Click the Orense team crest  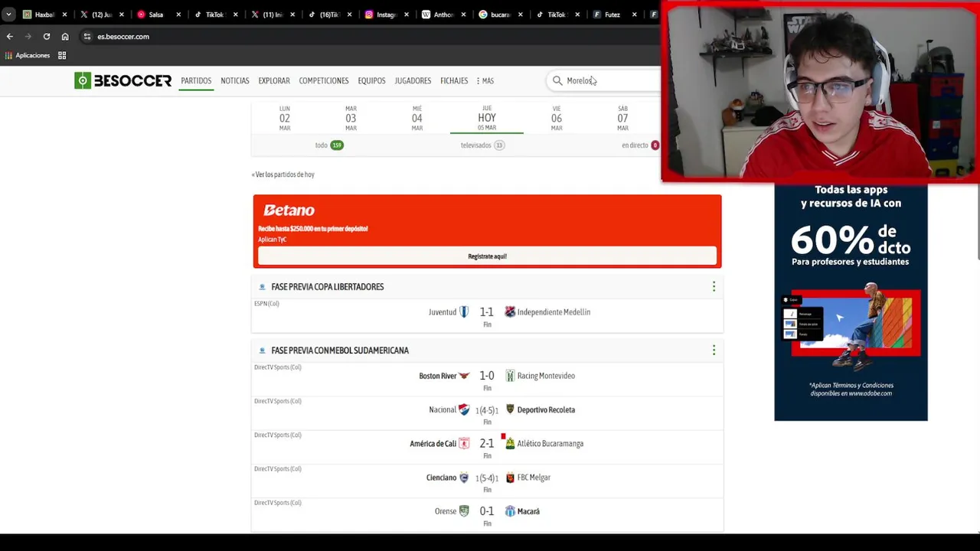pyautogui.click(x=464, y=511)
